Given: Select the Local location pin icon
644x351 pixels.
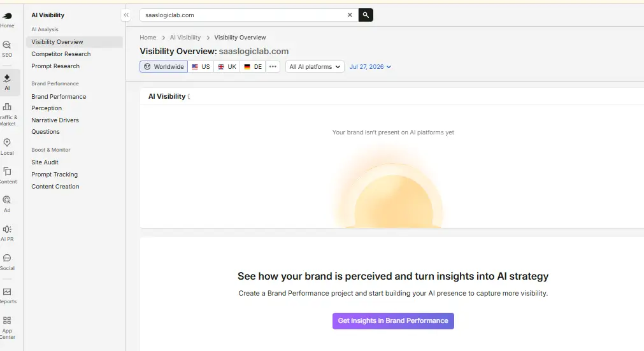Looking at the screenshot, I should [7, 143].
